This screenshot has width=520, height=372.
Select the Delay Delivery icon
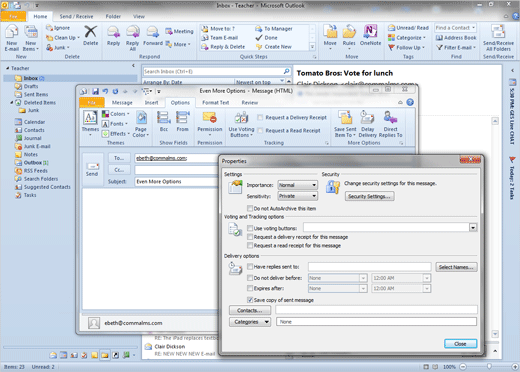[x=367, y=118]
